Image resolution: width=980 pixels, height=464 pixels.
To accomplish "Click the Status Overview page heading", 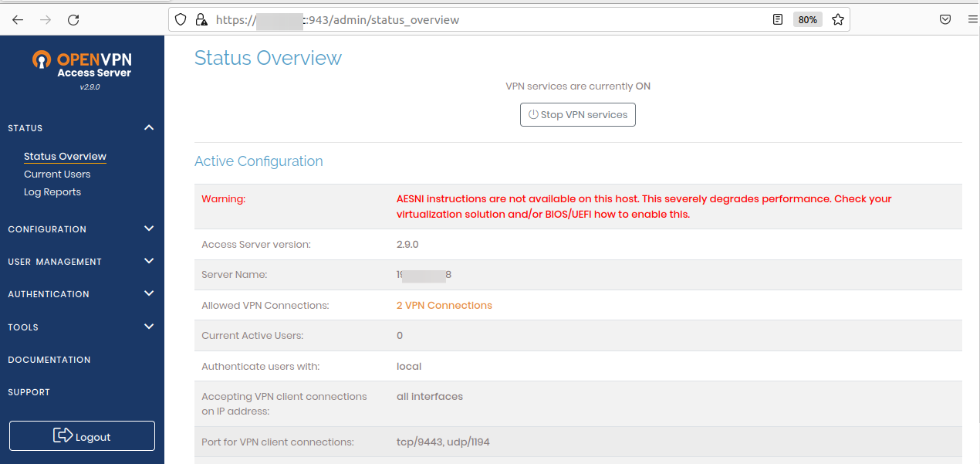I will coord(268,58).
